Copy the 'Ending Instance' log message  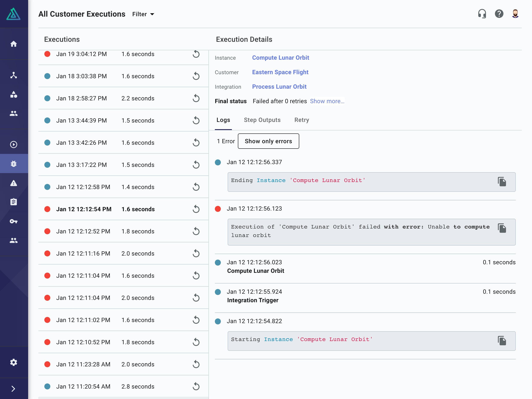[x=502, y=182]
